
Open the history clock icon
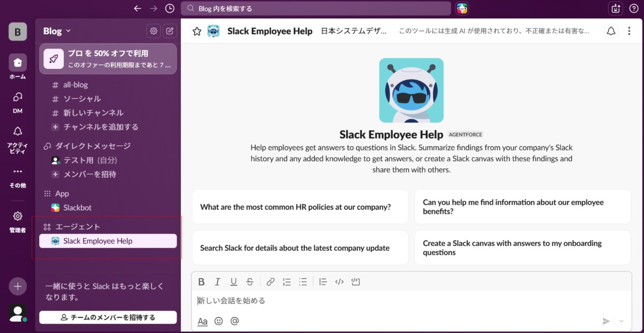pyautogui.click(x=170, y=9)
